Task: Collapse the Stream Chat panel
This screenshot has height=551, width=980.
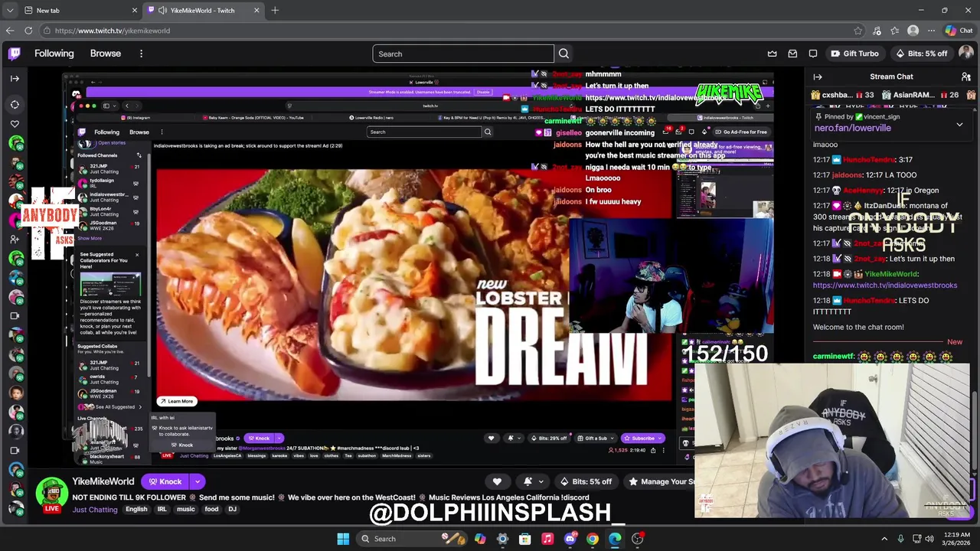Action: click(818, 77)
